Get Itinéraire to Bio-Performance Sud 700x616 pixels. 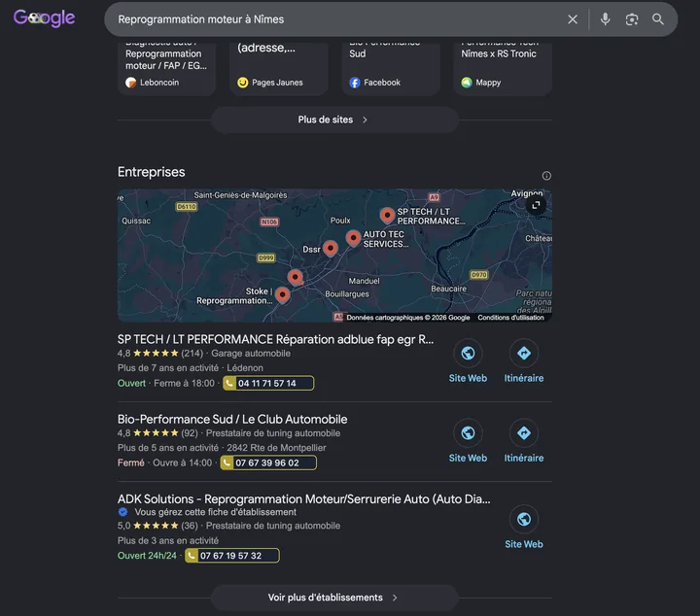[524, 441]
